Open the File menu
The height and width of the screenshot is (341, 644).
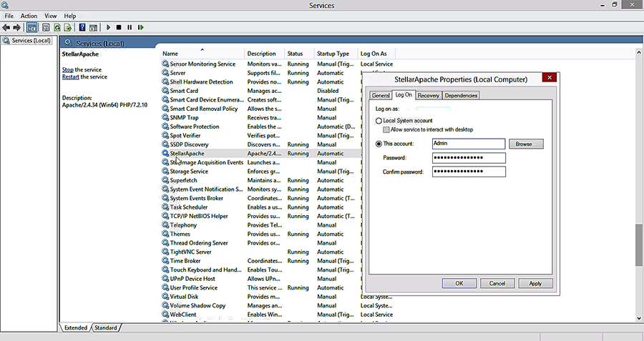point(9,16)
